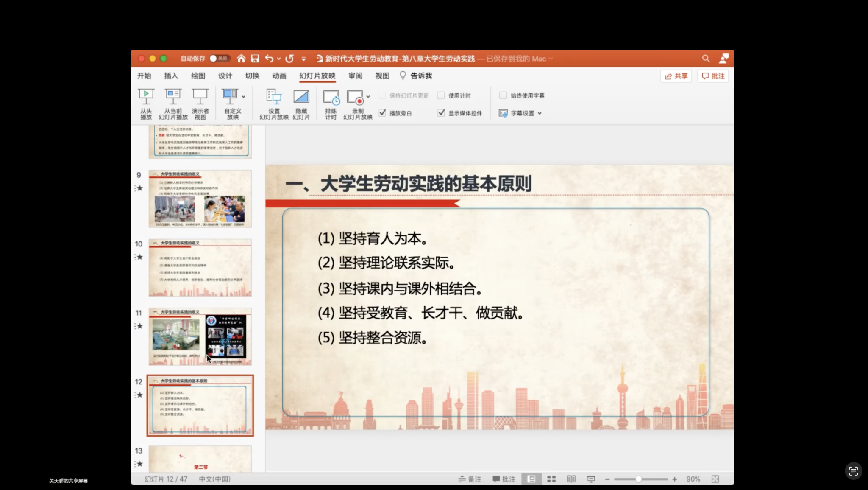Open the Subtitle Settings dropdown
The height and width of the screenshot is (490, 868).
click(x=521, y=113)
